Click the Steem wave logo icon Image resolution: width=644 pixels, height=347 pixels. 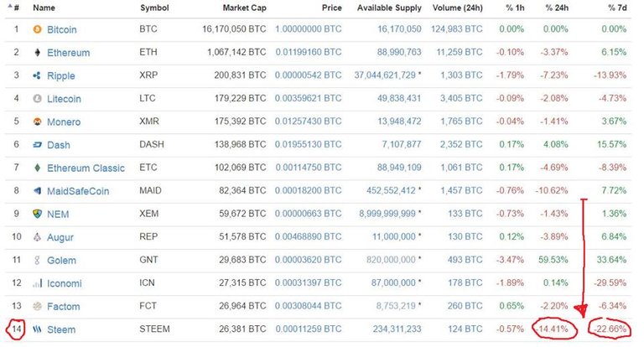click(x=38, y=329)
